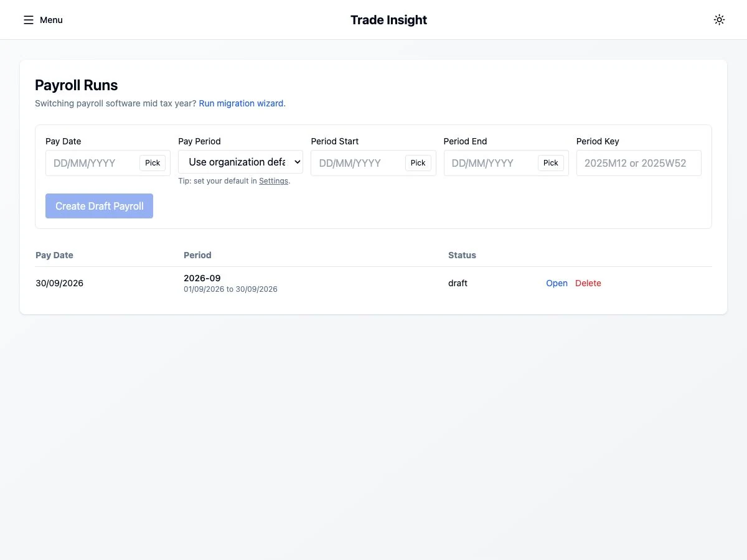The image size is (747, 560).
Task: Open the hamburger Menu icon
Action: coord(29,20)
